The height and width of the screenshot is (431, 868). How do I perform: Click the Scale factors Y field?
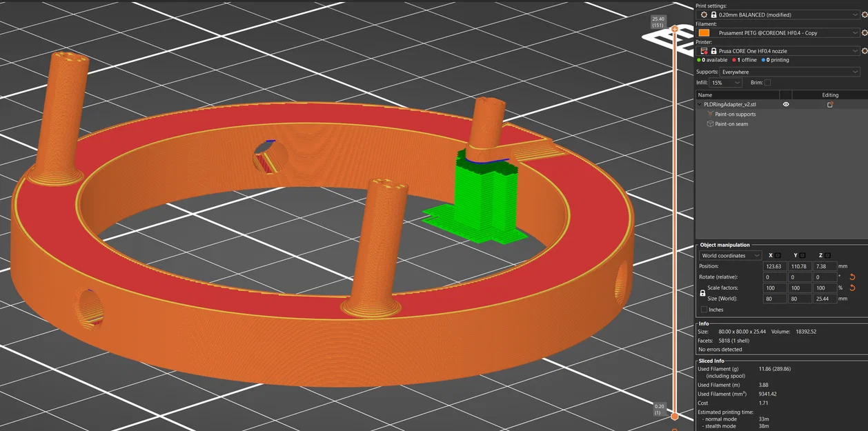click(800, 288)
